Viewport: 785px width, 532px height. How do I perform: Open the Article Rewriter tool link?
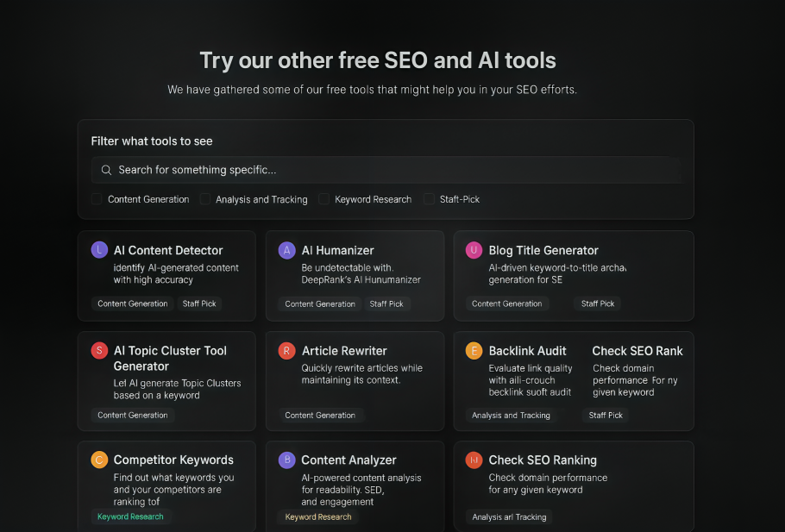coord(344,351)
